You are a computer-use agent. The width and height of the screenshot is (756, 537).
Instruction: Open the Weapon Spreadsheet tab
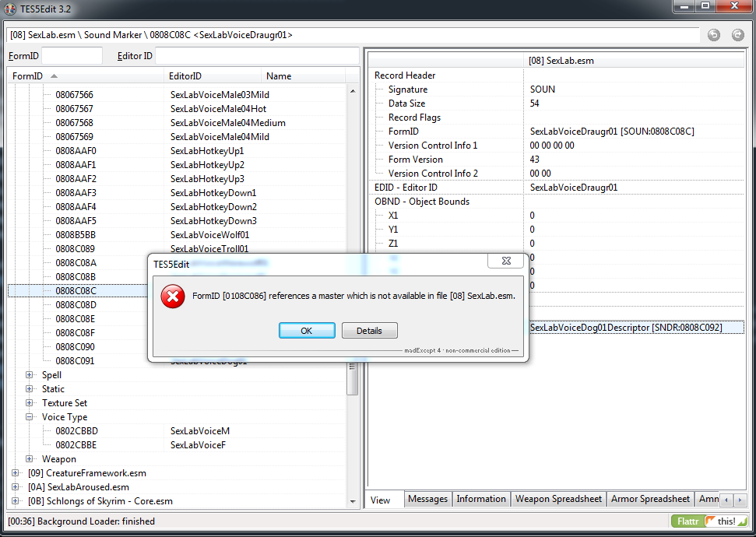click(x=558, y=499)
